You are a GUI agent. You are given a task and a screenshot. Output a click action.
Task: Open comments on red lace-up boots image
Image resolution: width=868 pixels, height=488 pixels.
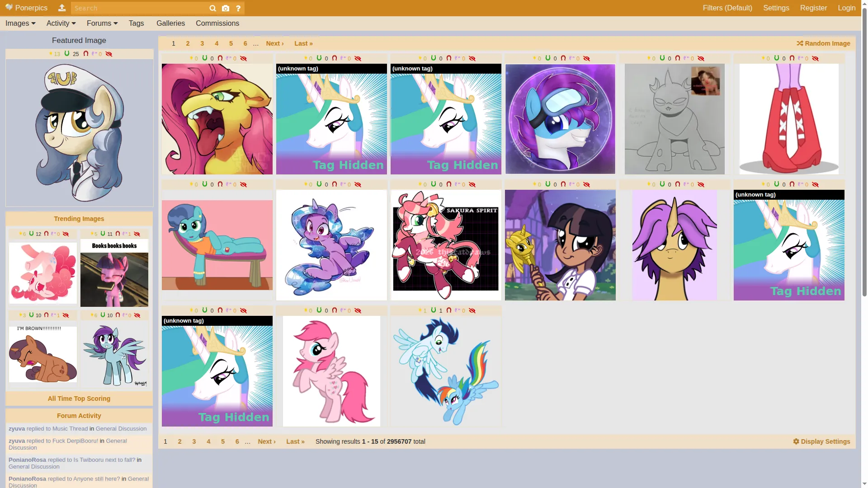pyautogui.click(x=801, y=58)
